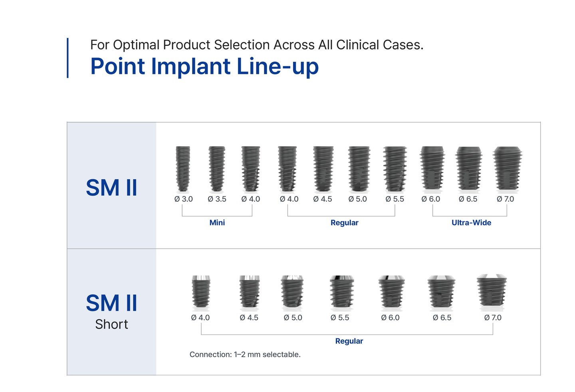The image size is (575, 392).
Task: Click the Ø 5.0 SM II Short implant image
Action: pyautogui.click(x=292, y=292)
